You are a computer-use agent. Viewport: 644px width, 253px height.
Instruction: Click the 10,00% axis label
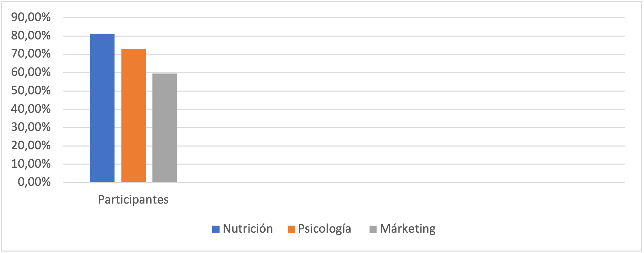click(31, 164)
